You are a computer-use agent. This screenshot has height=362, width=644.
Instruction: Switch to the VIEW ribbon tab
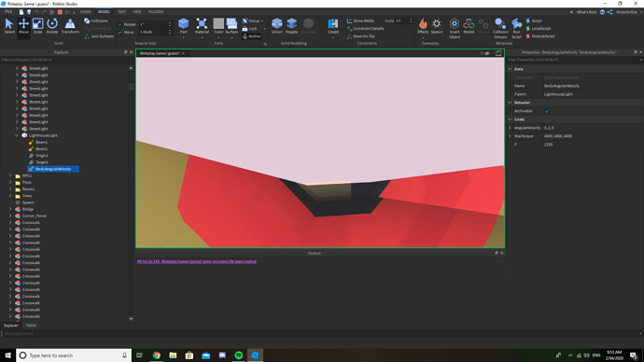137,12
